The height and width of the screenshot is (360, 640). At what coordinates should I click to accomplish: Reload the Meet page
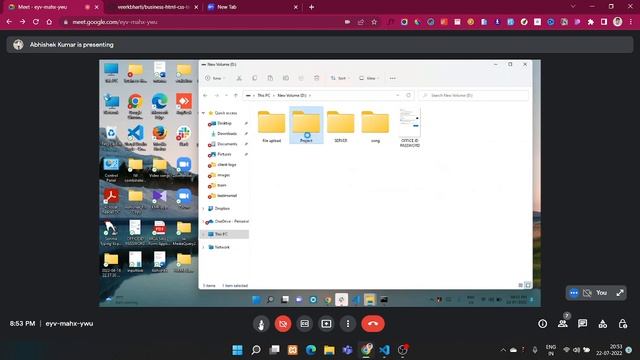pos(36,22)
